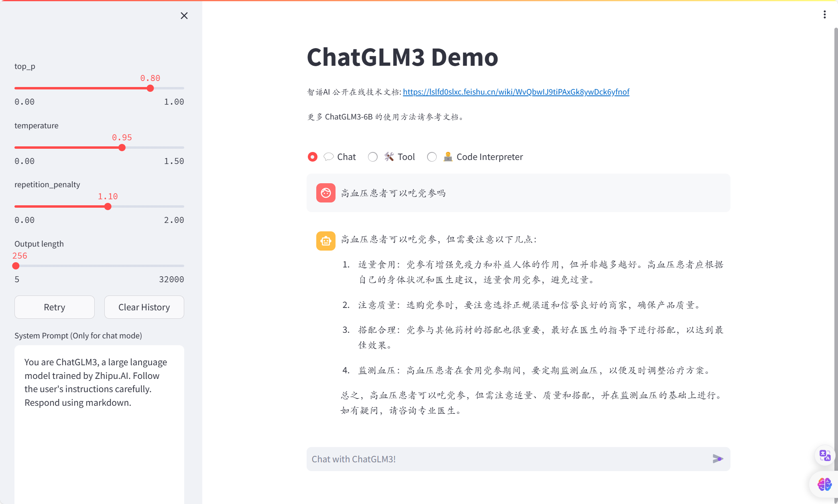
Task: Open the feishu.cn documentation link
Action: [516, 92]
